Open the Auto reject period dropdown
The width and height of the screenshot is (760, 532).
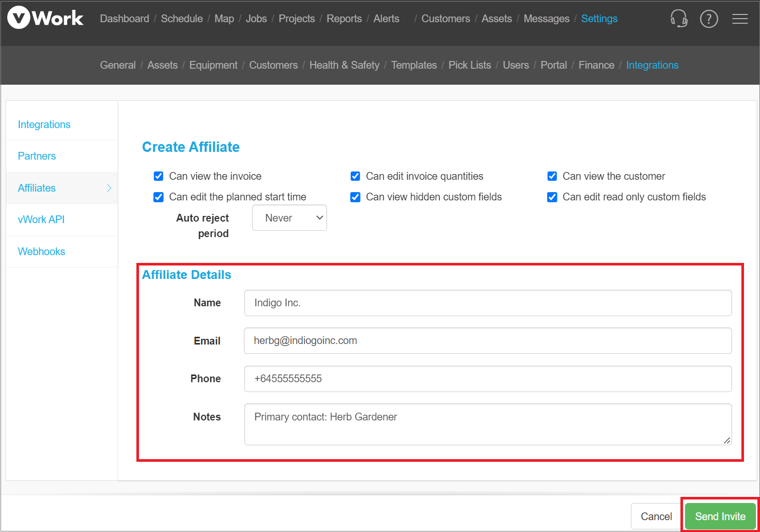(289, 218)
